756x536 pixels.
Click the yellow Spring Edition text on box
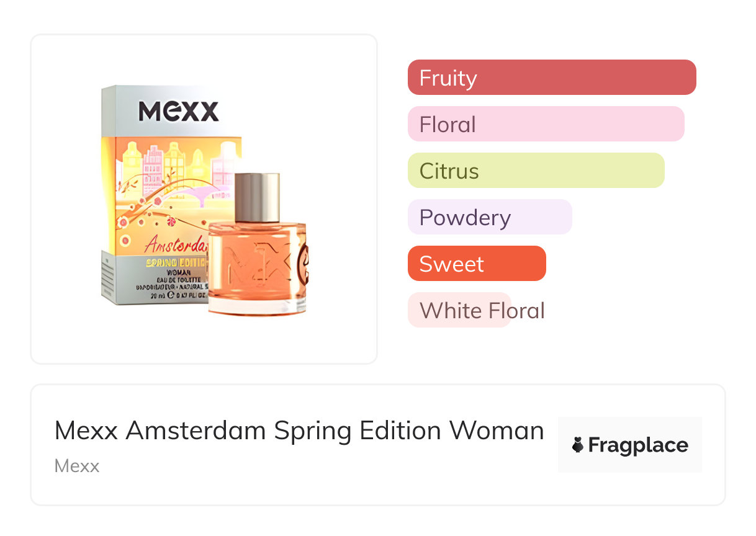[x=175, y=261]
